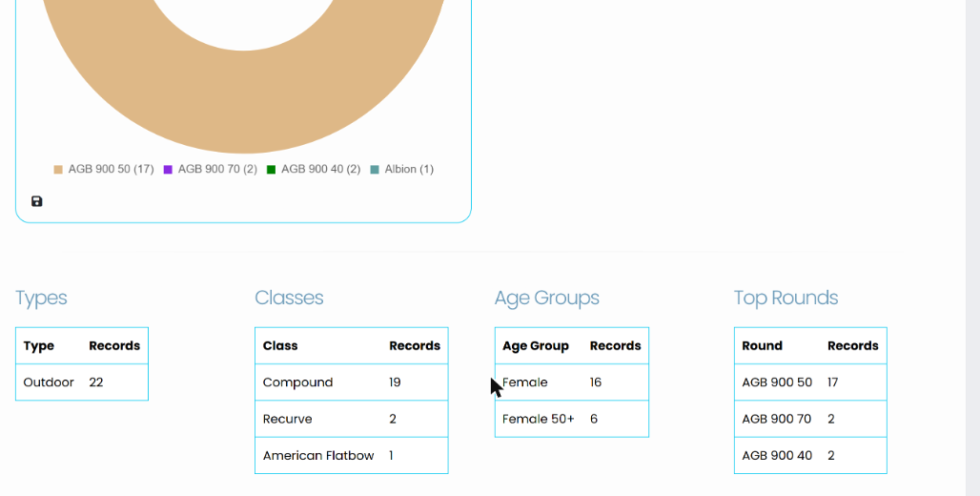Select AGB 900 40 in Top Rounds table
Screen dimensions: 980x496
(810, 455)
